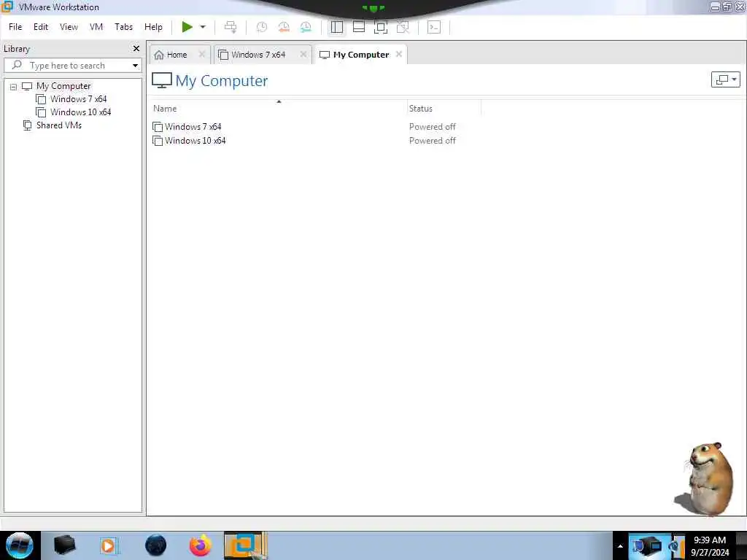Open the black folder icon in taskbar
747x560 pixels.
click(64, 545)
